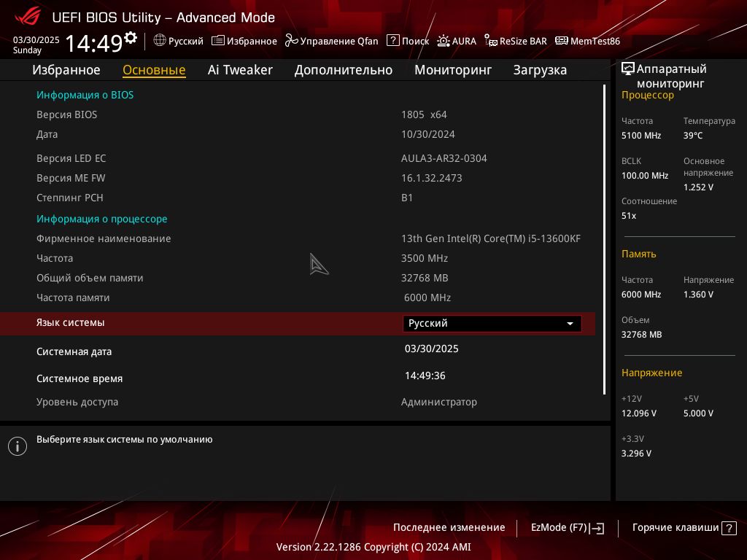Open Избранное favorites list icon in top bar
This screenshot has height=560, width=747.
[217, 41]
